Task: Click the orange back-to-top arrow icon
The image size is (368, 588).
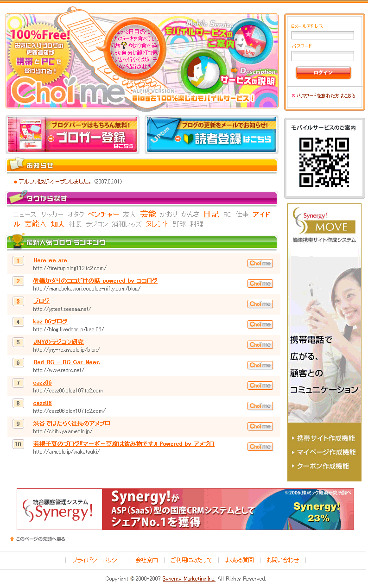Action: pos(12,539)
